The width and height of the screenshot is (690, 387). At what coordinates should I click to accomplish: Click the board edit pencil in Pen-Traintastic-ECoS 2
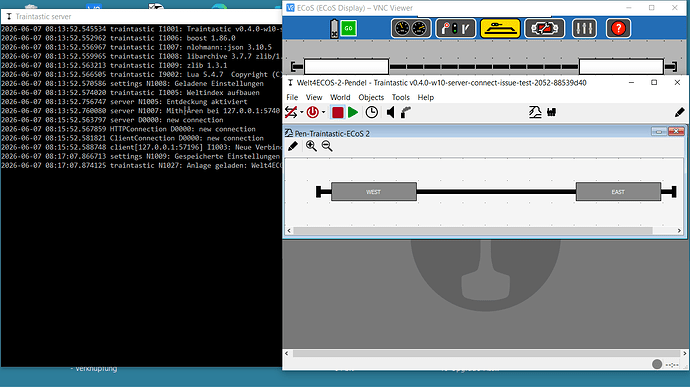293,146
